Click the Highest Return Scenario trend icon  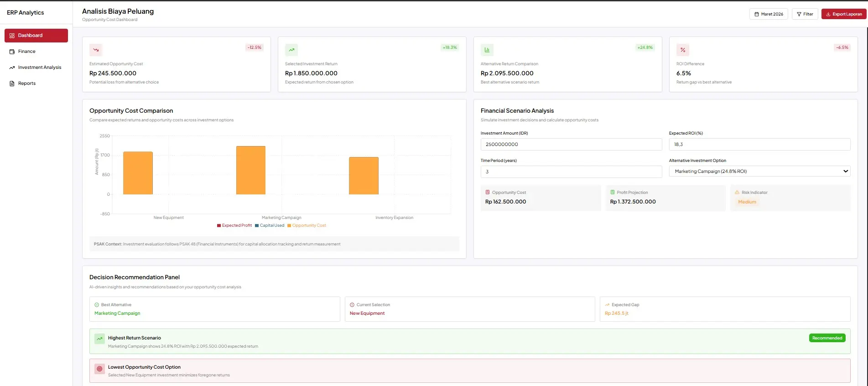pos(99,339)
